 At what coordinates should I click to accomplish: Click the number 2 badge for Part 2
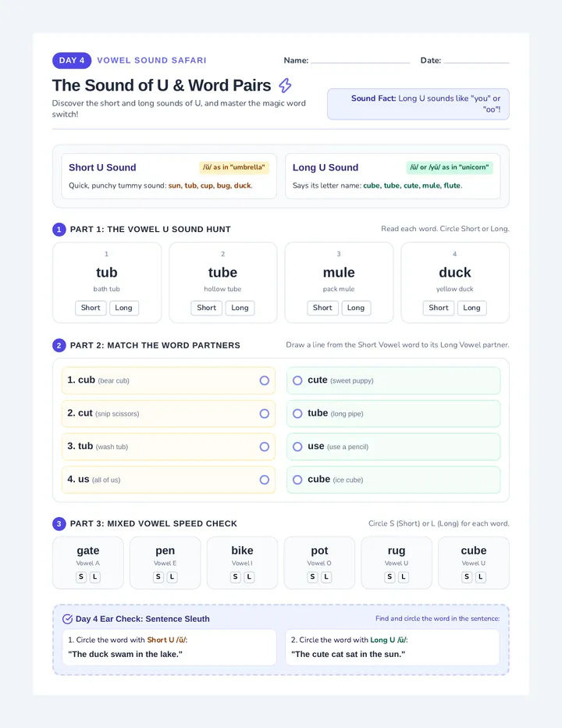59,345
